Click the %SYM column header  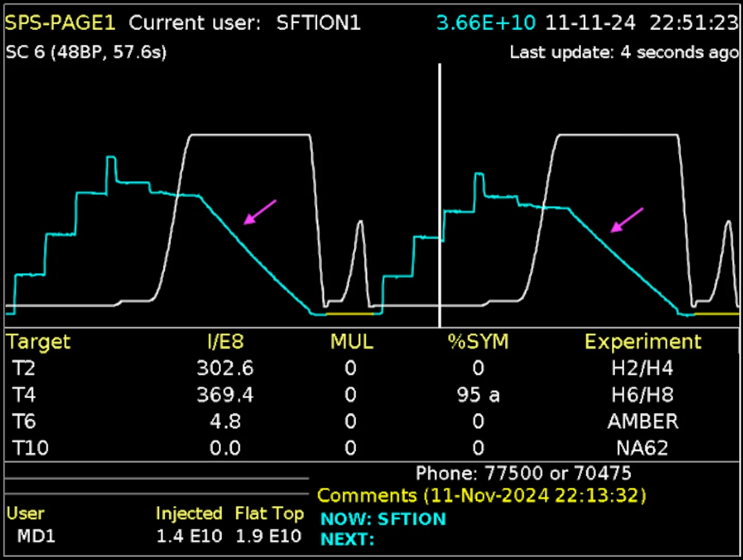(478, 341)
